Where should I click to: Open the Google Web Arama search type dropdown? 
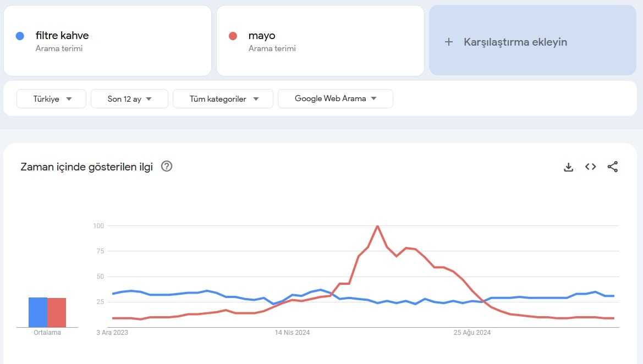coord(336,99)
